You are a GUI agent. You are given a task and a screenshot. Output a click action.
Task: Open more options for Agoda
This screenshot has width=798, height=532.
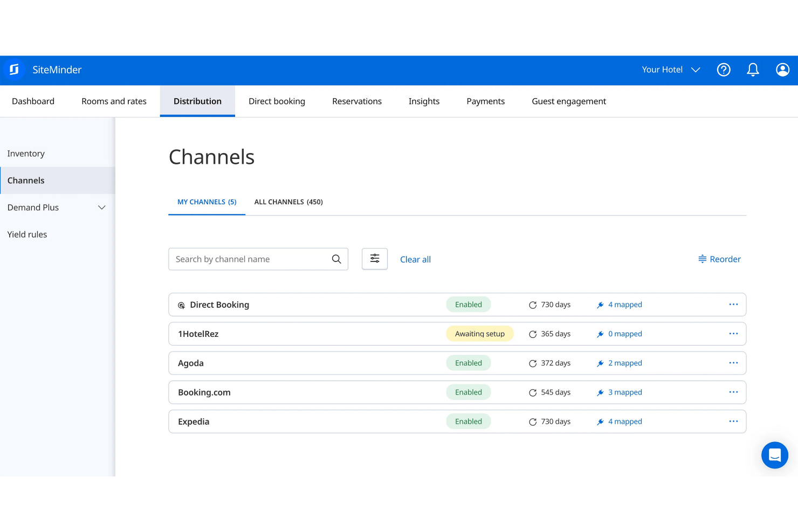click(733, 363)
